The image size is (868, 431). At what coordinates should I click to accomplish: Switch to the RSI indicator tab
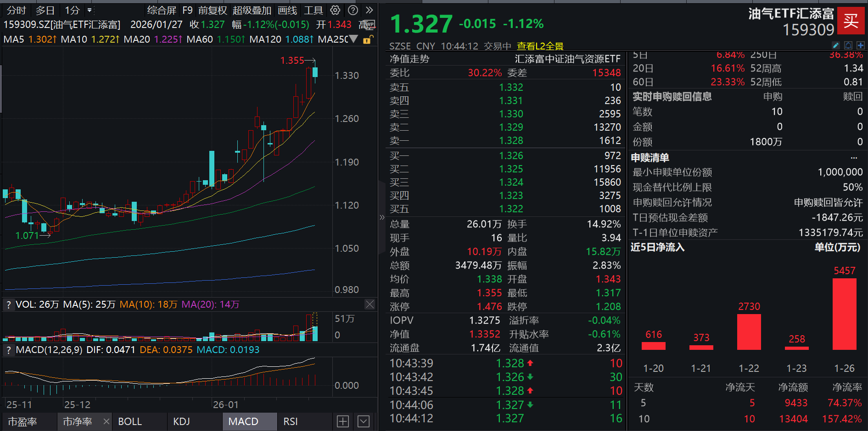290,421
